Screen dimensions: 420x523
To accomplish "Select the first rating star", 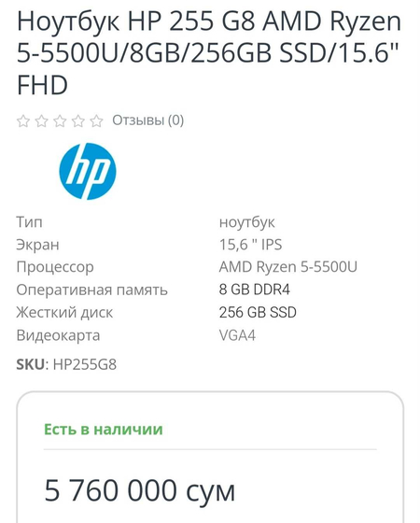I will (x=23, y=120).
